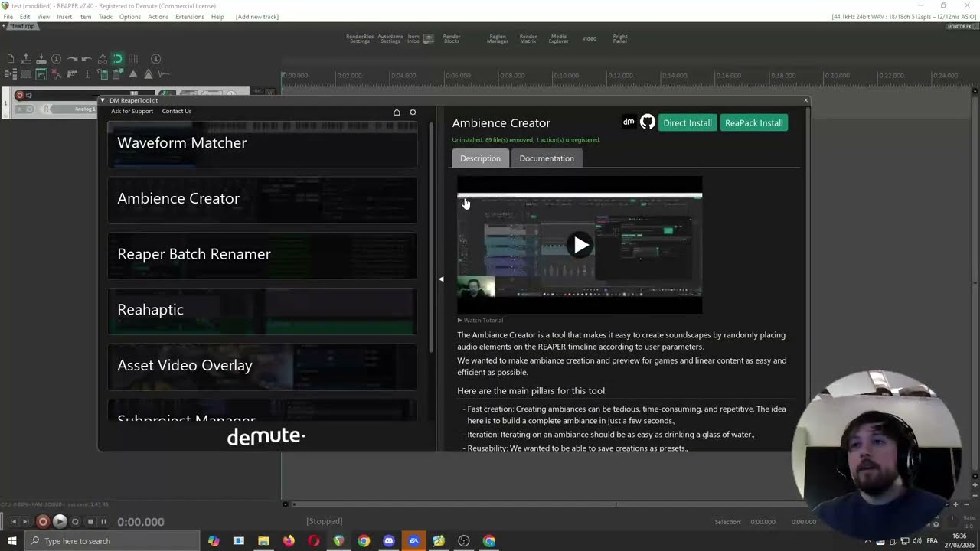Open the Extensions menu
Viewport: 980px width, 551px height.
[189, 17]
